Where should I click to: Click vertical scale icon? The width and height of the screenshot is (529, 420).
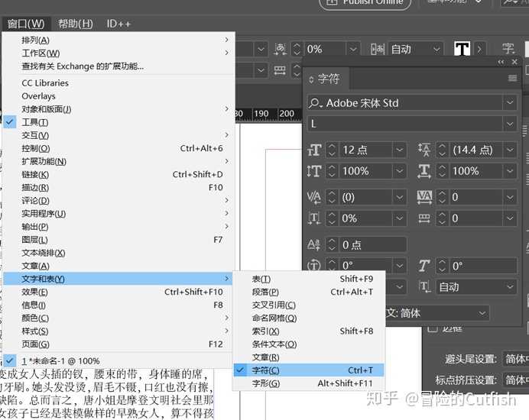pos(313,171)
